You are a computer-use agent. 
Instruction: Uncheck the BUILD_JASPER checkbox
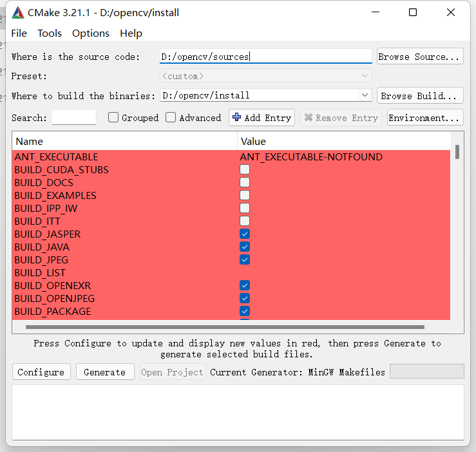[x=245, y=234]
